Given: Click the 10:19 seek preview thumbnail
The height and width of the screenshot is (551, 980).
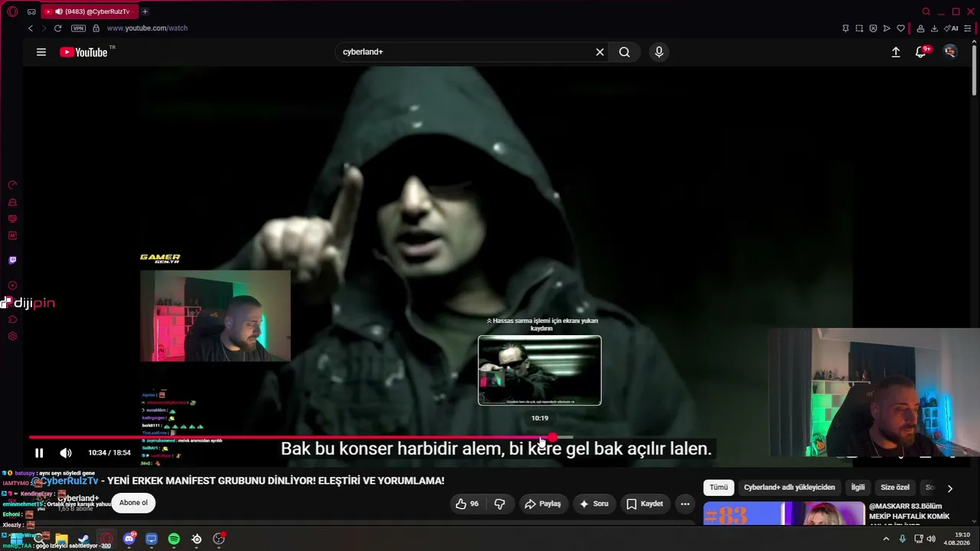Looking at the screenshot, I should coord(540,370).
